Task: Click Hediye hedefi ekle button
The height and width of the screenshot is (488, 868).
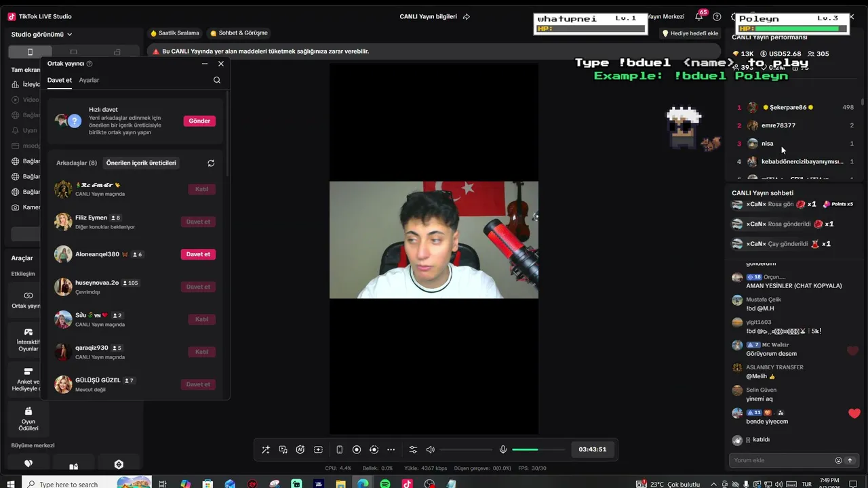Action: pos(690,33)
